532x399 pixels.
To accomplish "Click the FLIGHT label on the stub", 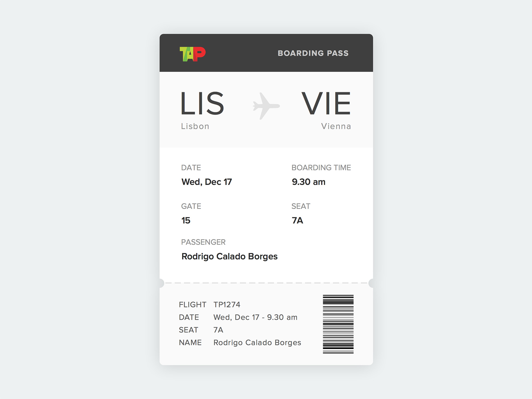I will (192, 304).
